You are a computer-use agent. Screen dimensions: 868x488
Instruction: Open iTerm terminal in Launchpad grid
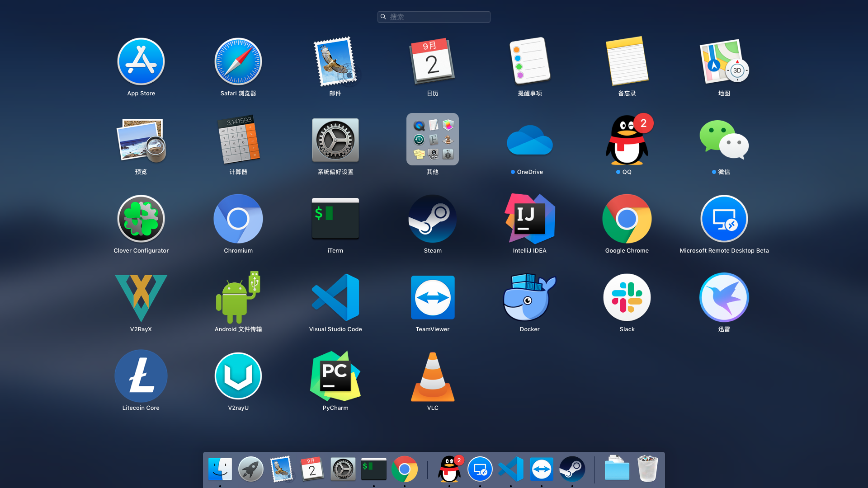335,219
